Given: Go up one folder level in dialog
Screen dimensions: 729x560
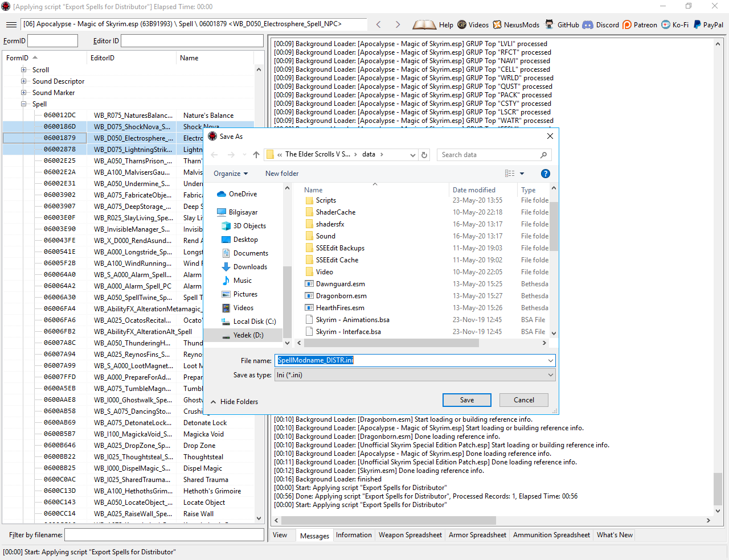Looking at the screenshot, I should click(256, 155).
